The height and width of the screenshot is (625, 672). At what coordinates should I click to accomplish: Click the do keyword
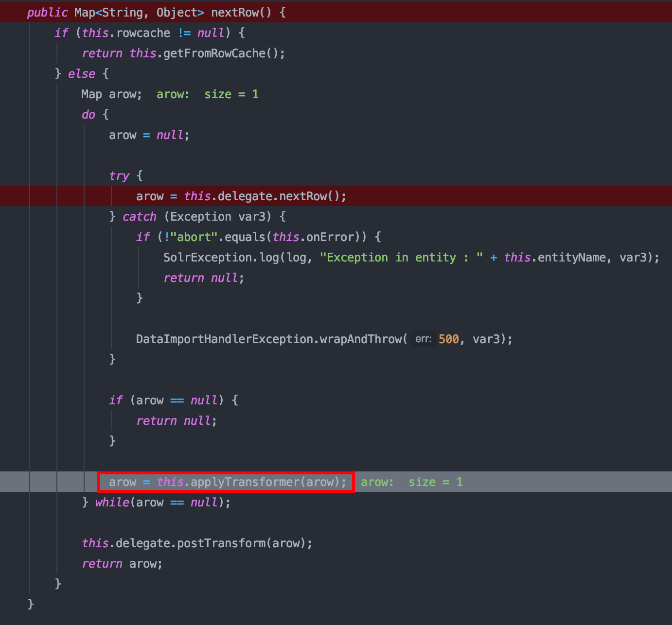pos(88,115)
